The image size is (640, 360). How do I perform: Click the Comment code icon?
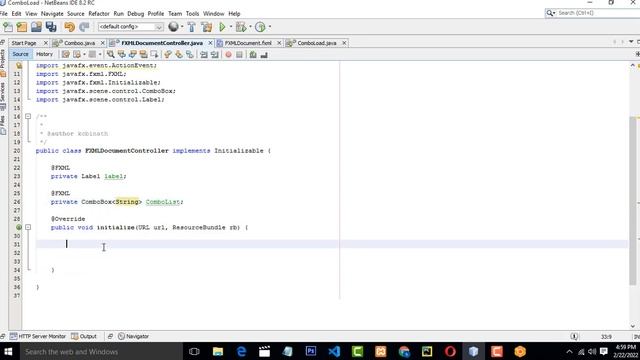(253, 55)
